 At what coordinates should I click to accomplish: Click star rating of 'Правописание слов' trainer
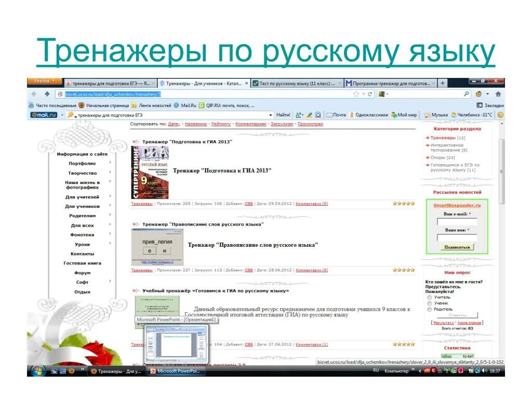(404, 270)
